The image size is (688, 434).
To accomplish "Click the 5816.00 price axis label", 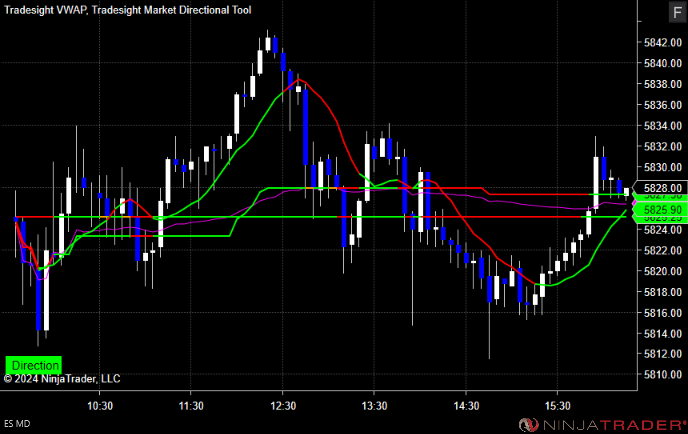I will [x=663, y=313].
